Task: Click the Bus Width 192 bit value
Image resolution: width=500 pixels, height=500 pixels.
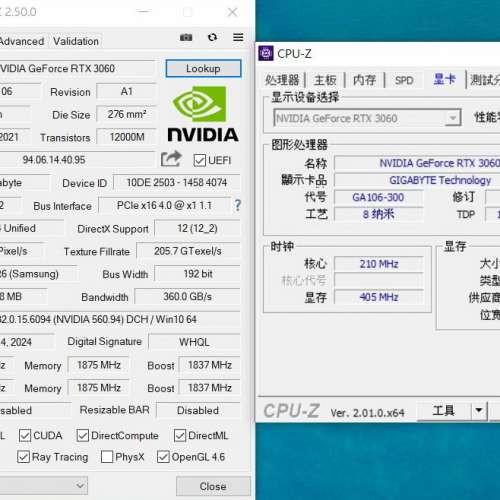Action: tap(197, 274)
